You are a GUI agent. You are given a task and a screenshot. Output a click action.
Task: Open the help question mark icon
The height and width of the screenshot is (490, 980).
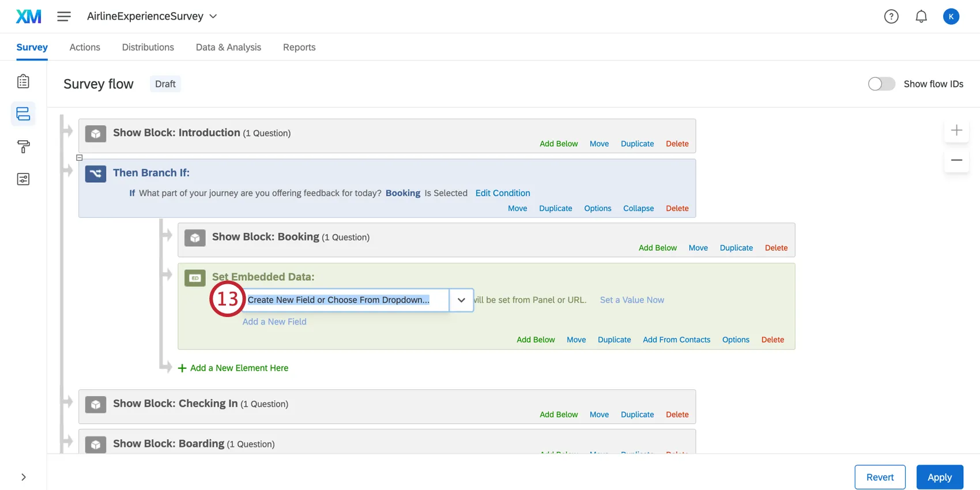click(x=891, y=17)
